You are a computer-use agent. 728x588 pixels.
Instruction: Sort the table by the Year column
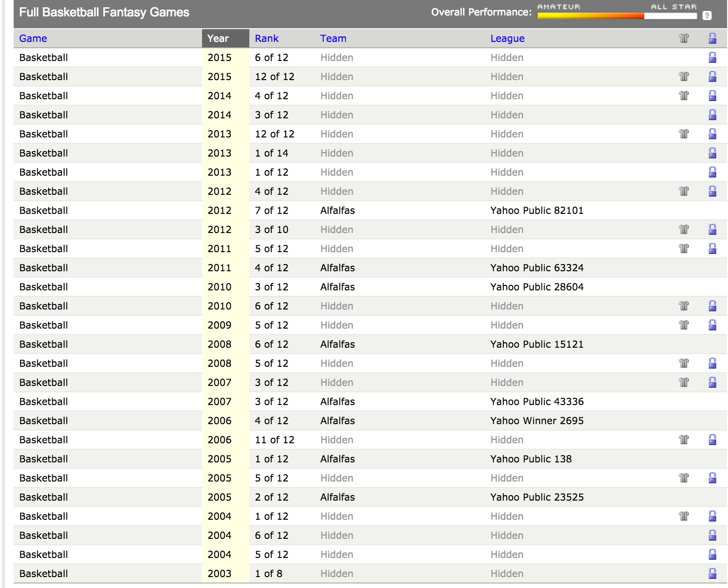(218, 38)
